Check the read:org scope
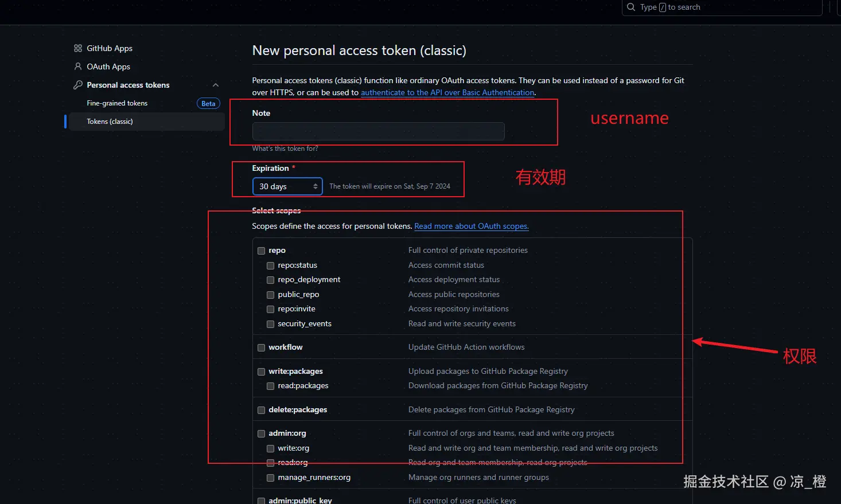The image size is (841, 504). point(270,463)
